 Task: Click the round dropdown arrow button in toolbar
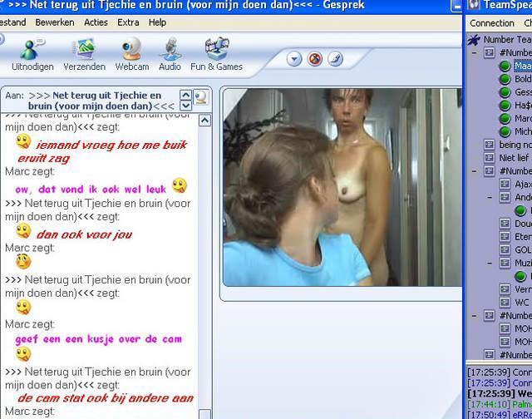293,59
